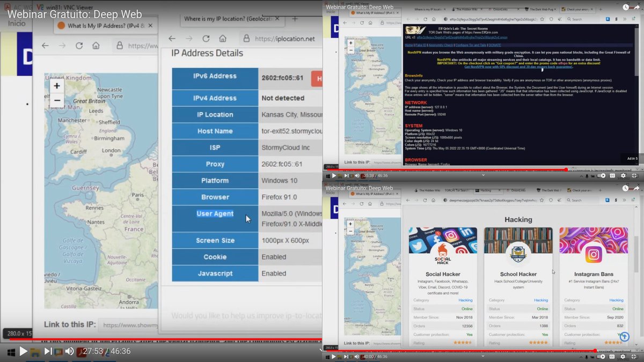This screenshot has height=362, width=644.
Task: Mute volume on the left video player
Action: pyautogui.click(x=69, y=351)
